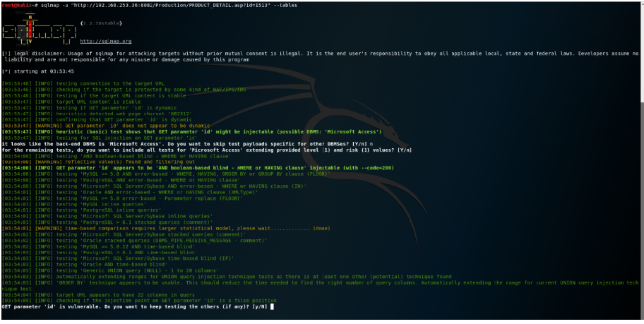Click 'confirming that GET parameter 'id' is dynamic'
Viewport: 644px width, 324px height.
(95, 119)
